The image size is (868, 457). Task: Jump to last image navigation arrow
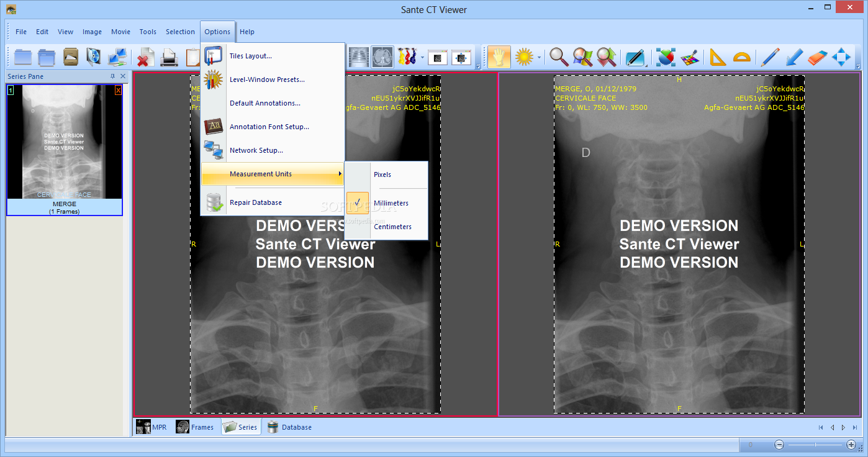coord(854,427)
